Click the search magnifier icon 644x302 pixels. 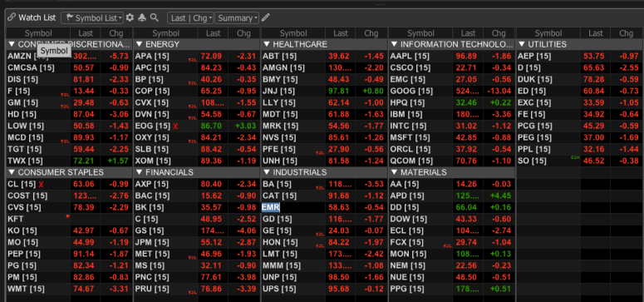(x=154, y=17)
